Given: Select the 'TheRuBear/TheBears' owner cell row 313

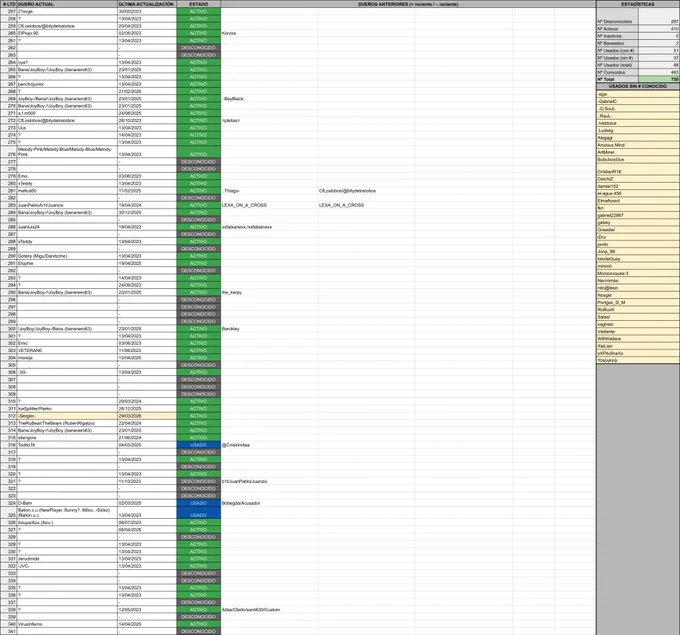Looking at the screenshot, I should [67, 423].
